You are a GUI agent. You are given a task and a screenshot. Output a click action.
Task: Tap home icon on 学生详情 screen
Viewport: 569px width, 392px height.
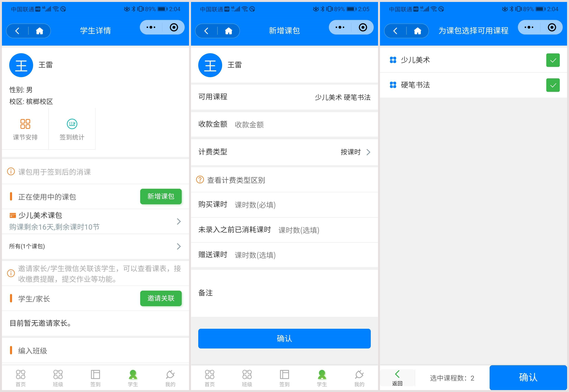[x=40, y=31]
